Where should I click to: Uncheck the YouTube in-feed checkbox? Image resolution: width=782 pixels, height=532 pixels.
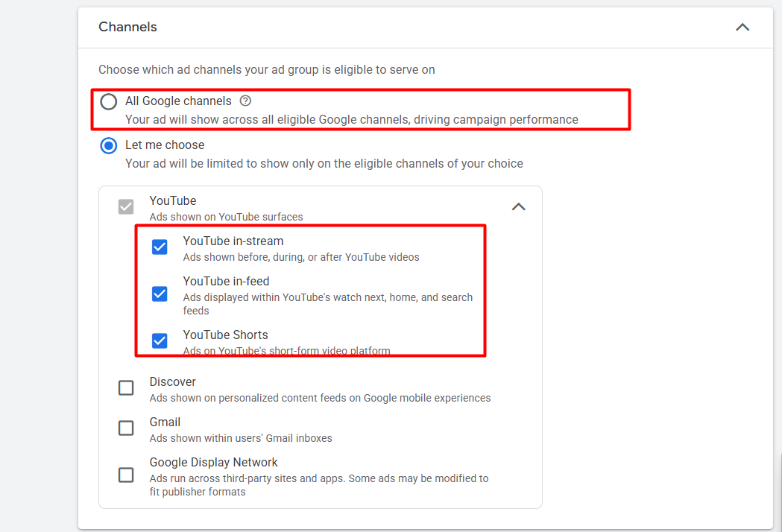click(160, 294)
